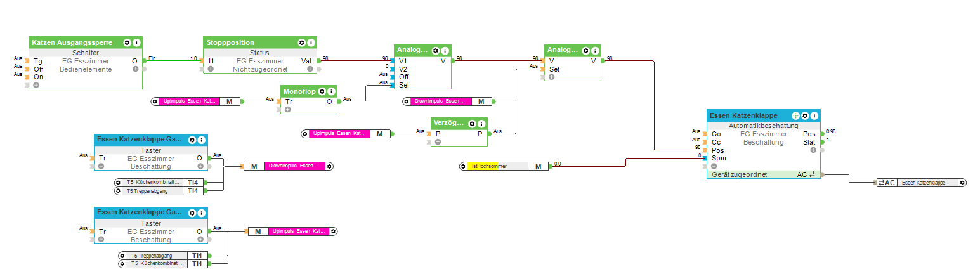The image size is (980, 274).
Task: Expand outputs plus on Essen Katzenklappe Automatikbeschattung
Action: click(x=813, y=150)
